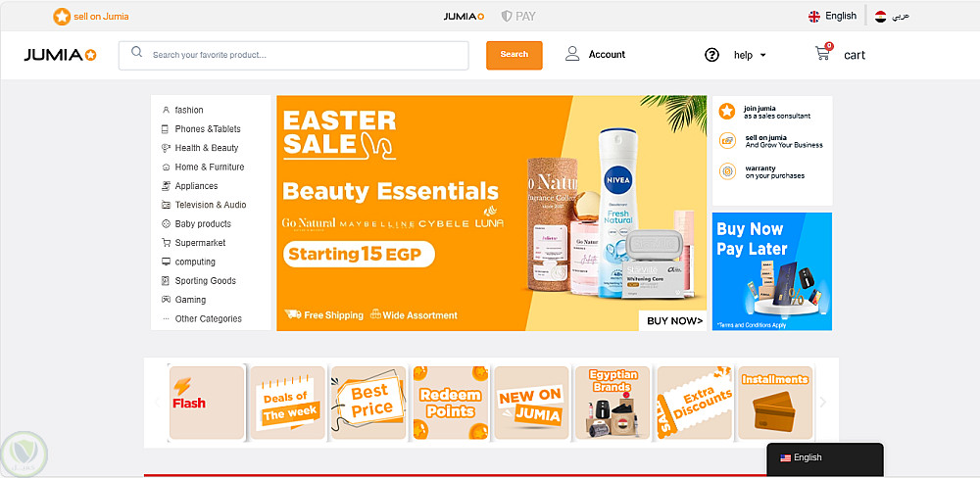Click the Account user icon
Screen dimensions: 980x478
click(x=572, y=54)
